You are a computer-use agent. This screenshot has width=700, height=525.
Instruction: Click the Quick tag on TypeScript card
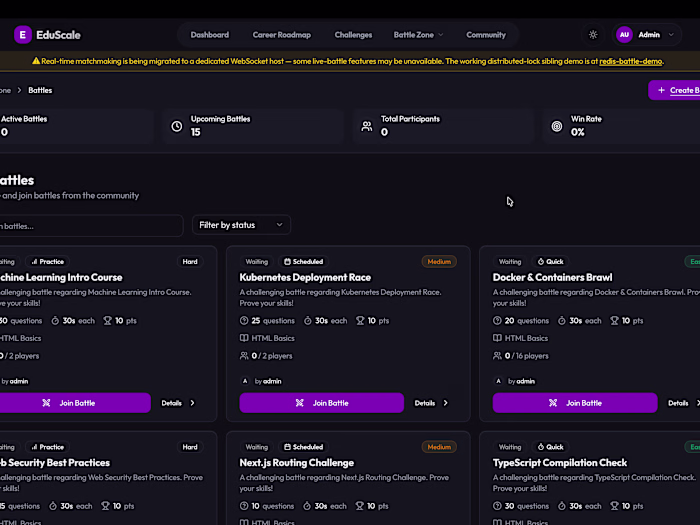click(x=550, y=447)
